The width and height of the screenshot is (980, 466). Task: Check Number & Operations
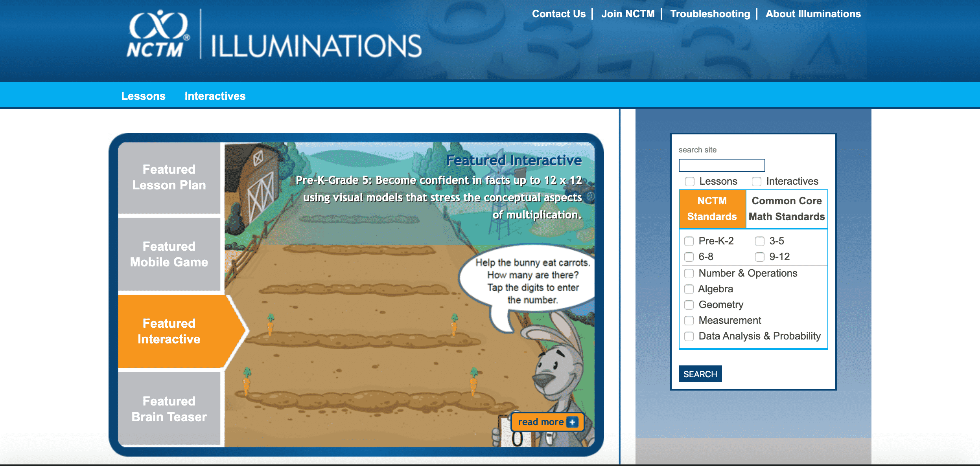(689, 273)
